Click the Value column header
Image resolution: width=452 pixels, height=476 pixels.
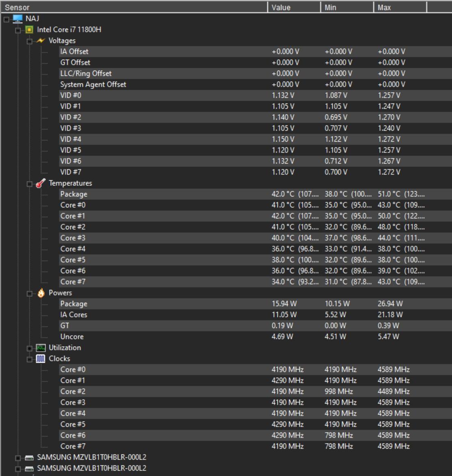[294, 7]
